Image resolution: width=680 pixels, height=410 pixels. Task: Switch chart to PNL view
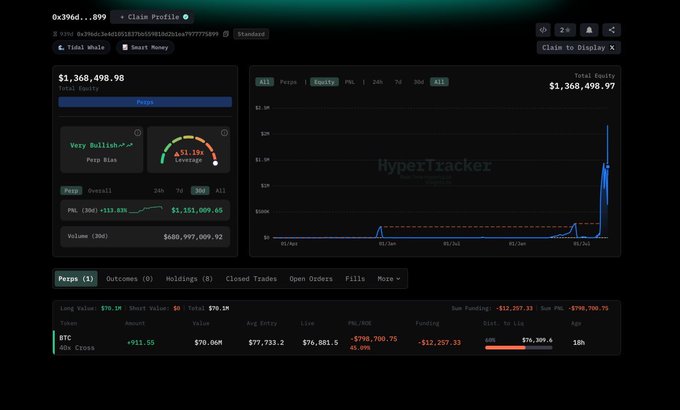[350, 82]
